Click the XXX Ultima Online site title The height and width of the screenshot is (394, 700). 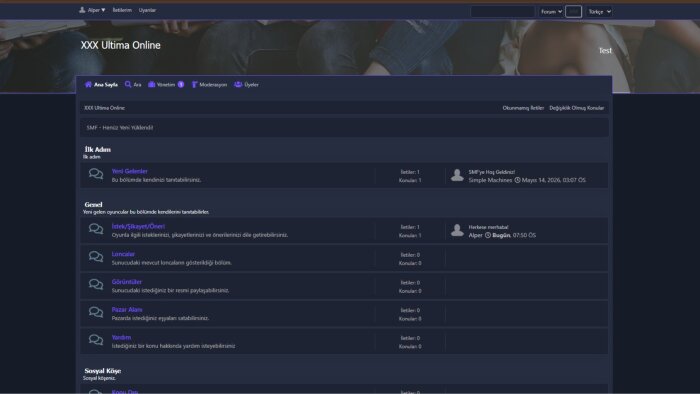click(121, 45)
